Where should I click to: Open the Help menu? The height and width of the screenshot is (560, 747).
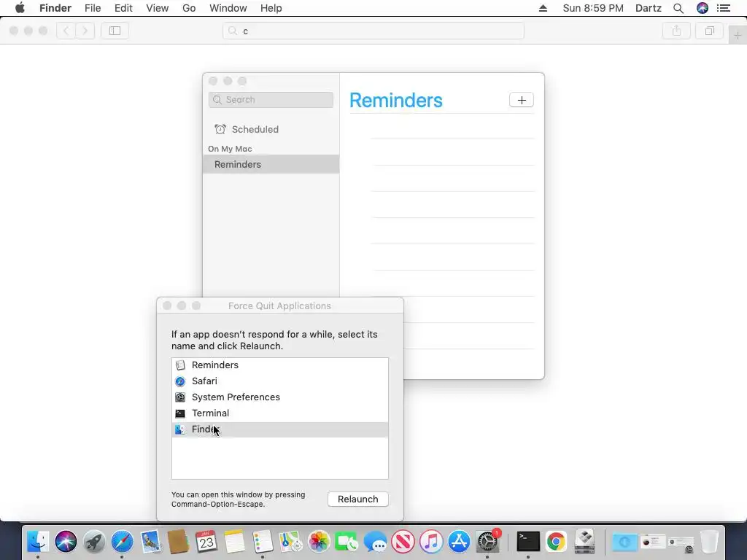click(x=271, y=8)
